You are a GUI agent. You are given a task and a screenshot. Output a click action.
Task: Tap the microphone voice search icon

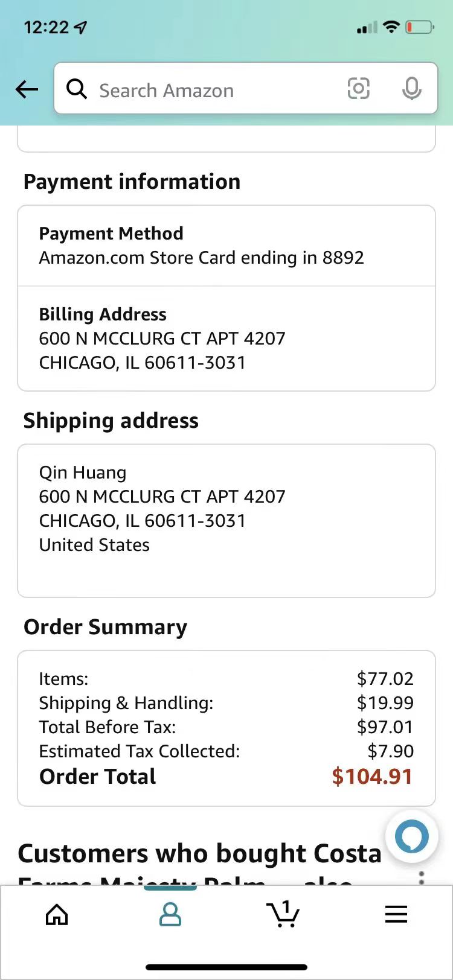click(x=412, y=89)
